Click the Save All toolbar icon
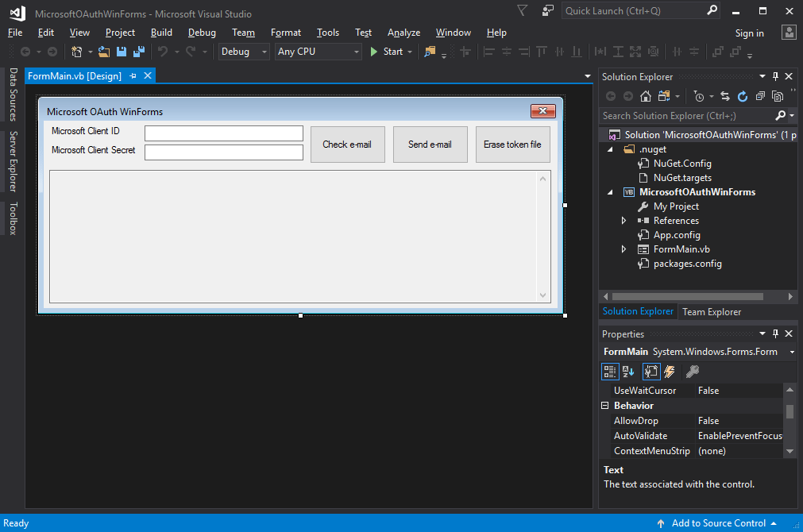Image resolution: width=803 pixels, height=532 pixels. click(x=139, y=52)
